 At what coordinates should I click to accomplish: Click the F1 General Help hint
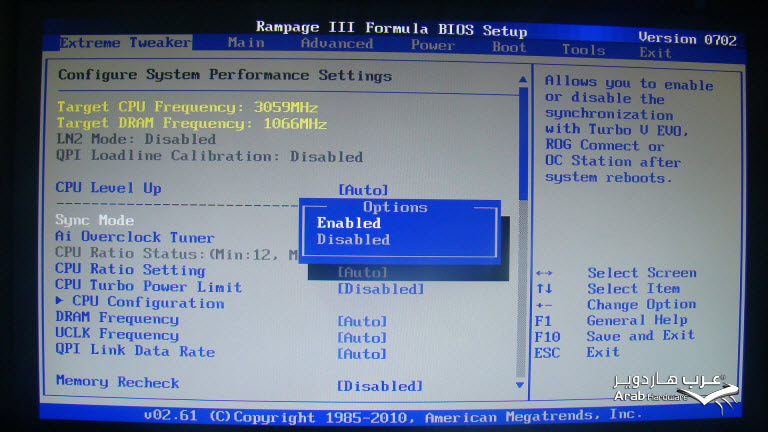coord(611,320)
